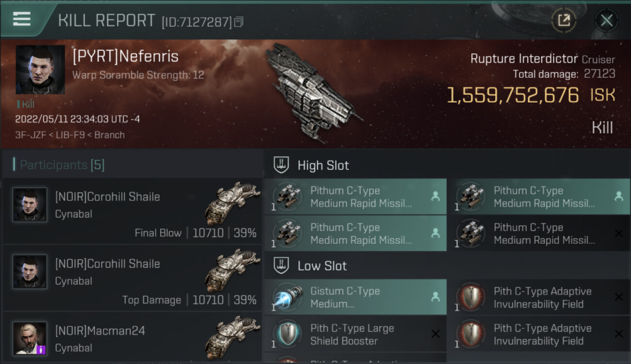Click the High Slot section icon
This screenshot has width=631, height=364.
click(282, 165)
